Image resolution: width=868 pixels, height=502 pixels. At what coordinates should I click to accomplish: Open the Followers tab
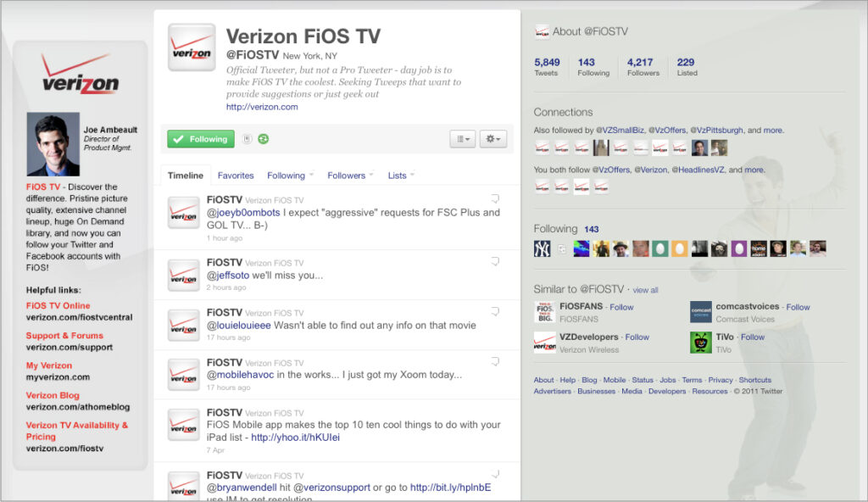[x=346, y=175]
